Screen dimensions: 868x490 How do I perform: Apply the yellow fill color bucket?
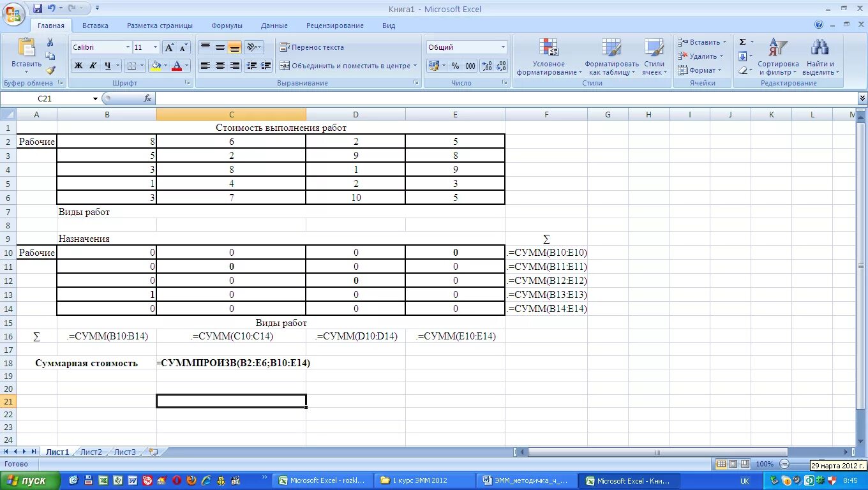coord(156,65)
